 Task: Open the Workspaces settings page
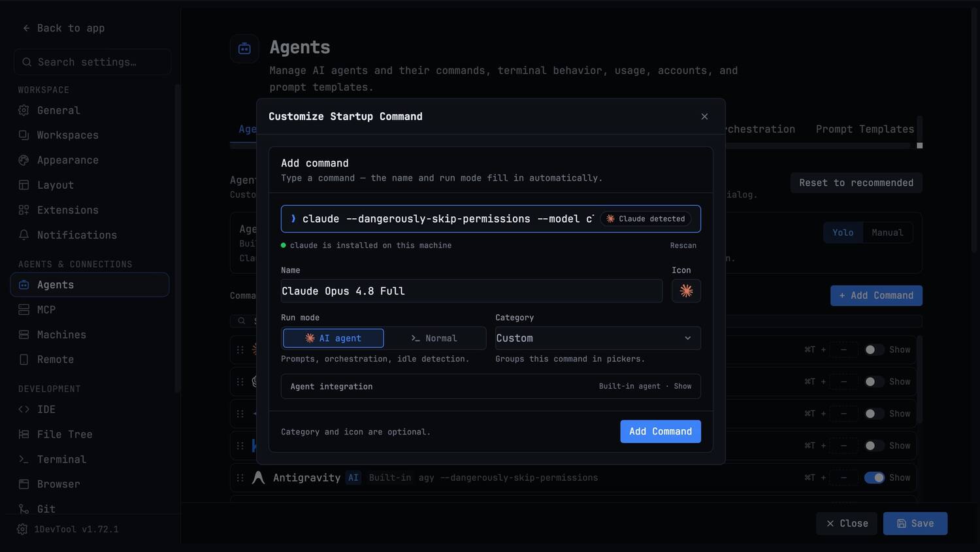[x=90, y=135]
